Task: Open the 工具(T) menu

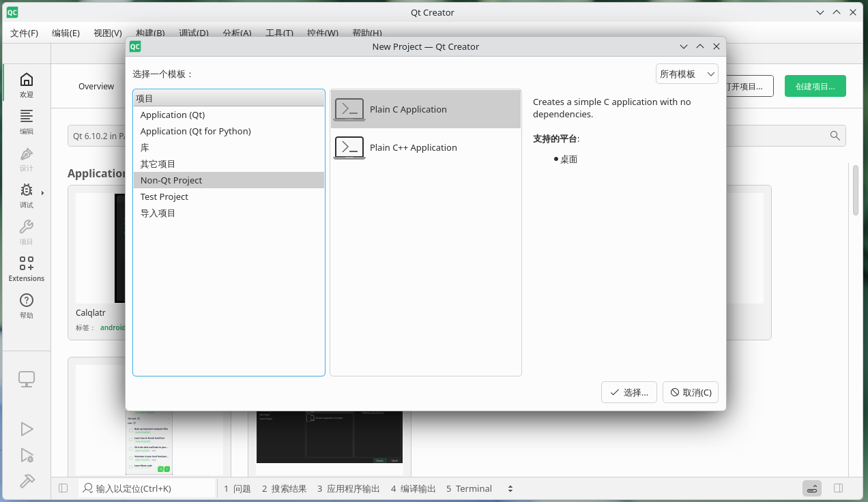Action: [x=279, y=33]
